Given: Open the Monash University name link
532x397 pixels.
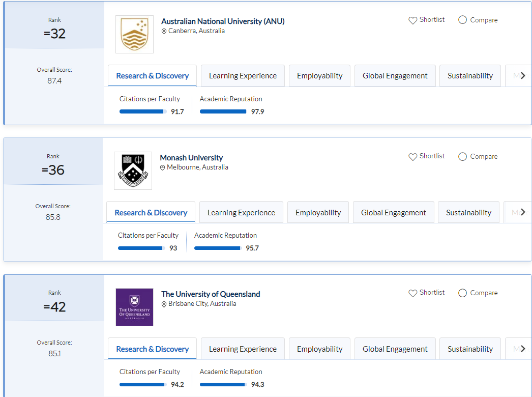Looking at the screenshot, I should coord(191,158).
